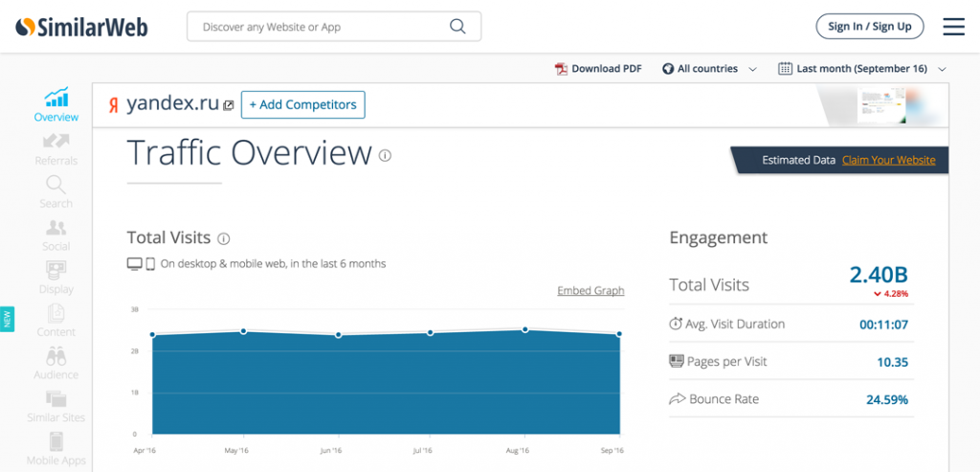Click info icon next to Total Visits
The image size is (980, 472).
tap(224, 238)
